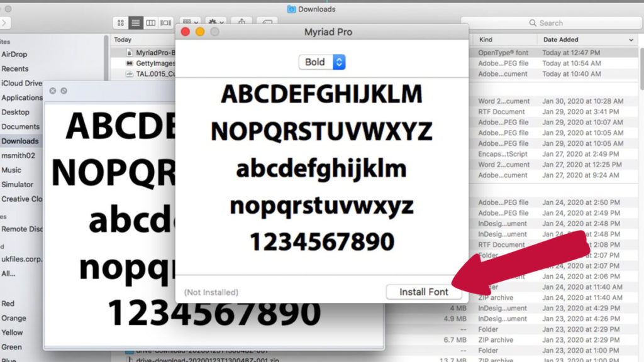Screen dimensions: 644x362
Task: Click All... in the sidebar locations
Action: 8,273
